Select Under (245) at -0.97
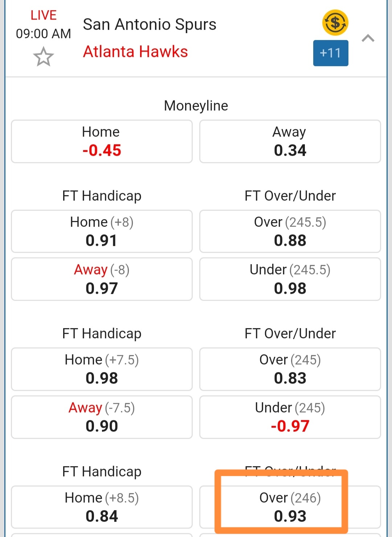Viewport: 392px width, 537px height. pos(290,417)
